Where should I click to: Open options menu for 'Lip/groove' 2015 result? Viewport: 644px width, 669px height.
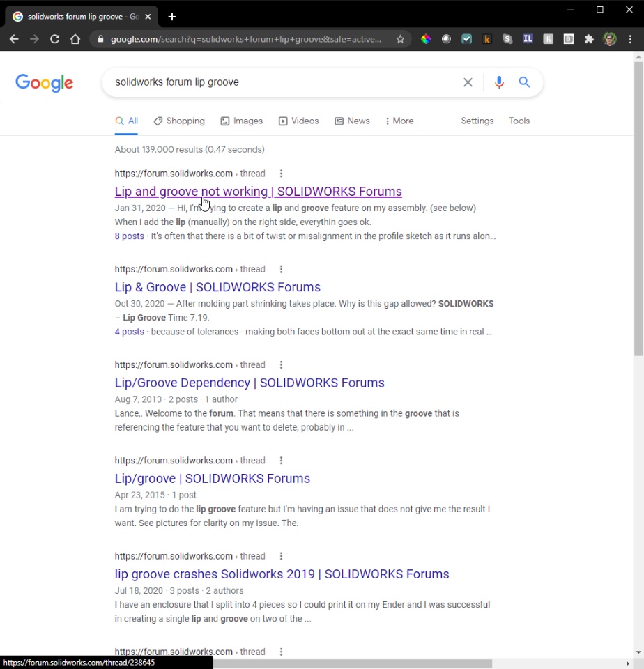point(281,461)
